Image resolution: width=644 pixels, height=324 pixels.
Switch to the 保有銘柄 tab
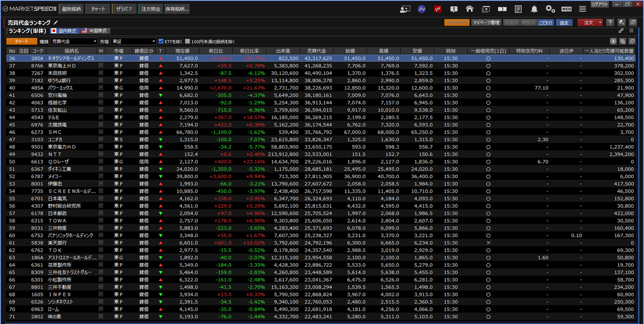point(177,9)
